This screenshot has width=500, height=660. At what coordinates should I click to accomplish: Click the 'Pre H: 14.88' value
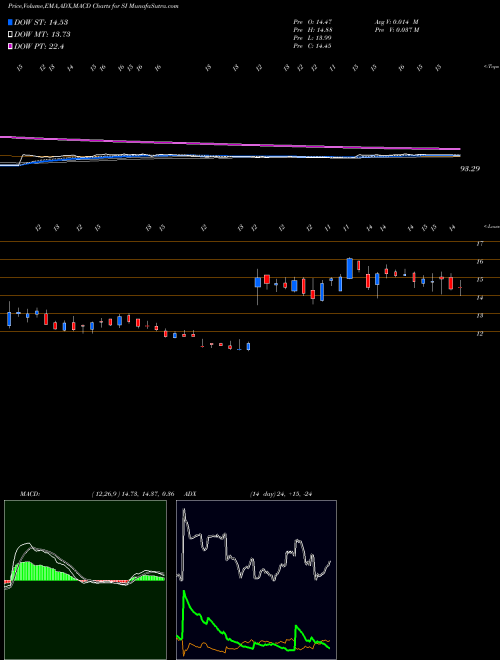(312, 30)
